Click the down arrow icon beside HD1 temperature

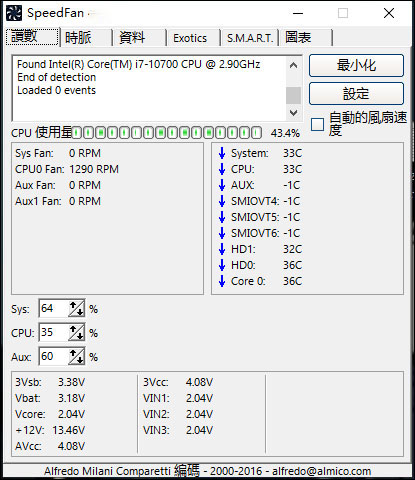(222, 249)
